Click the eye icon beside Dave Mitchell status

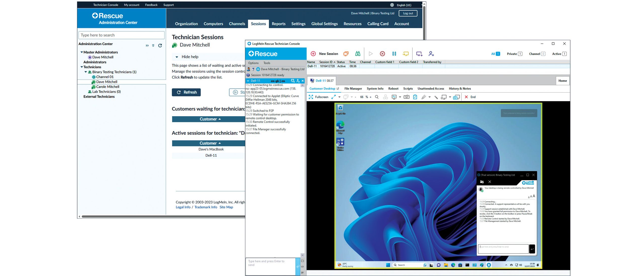[258, 69]
